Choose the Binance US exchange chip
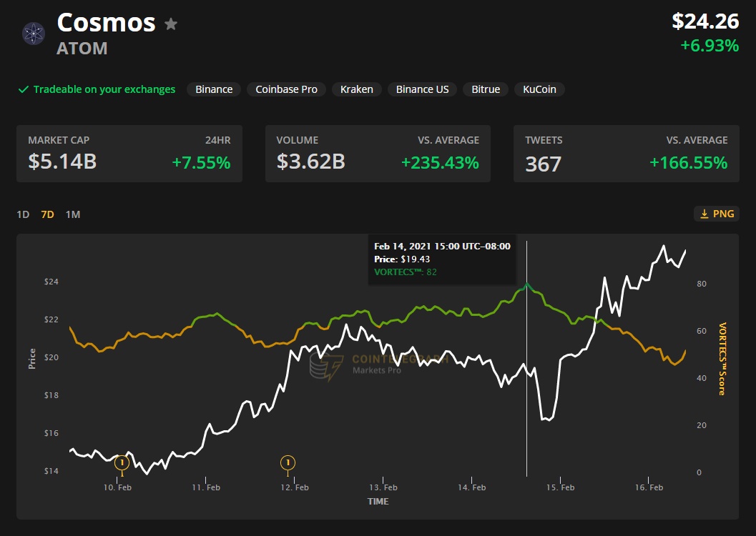The height and width of the screenshot is (536, 756). click(x=422, y=89)
